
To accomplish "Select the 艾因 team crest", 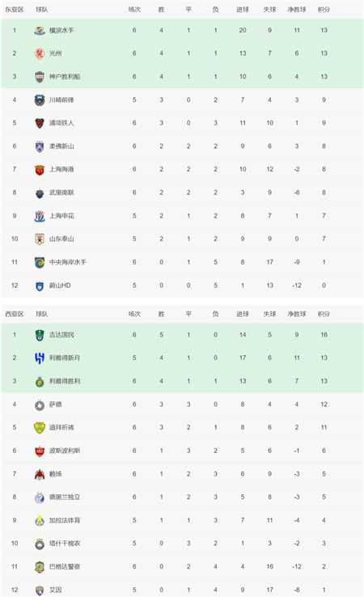I will click(40, 591).
